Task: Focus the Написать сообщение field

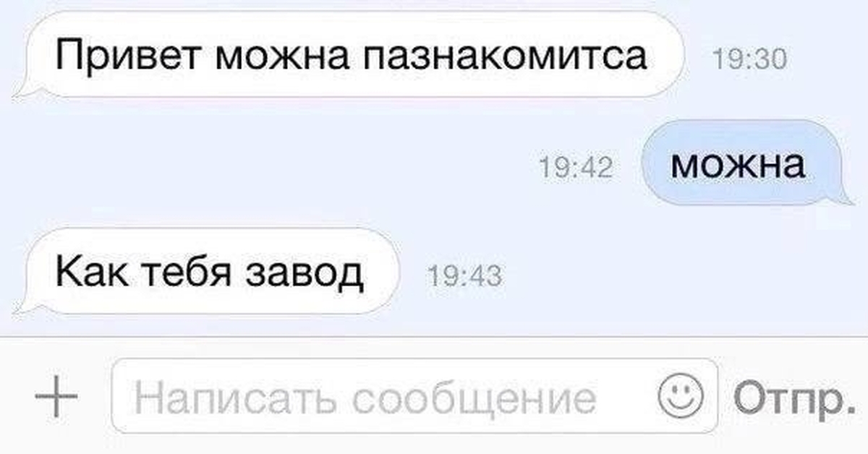Action: pos(414,395)
